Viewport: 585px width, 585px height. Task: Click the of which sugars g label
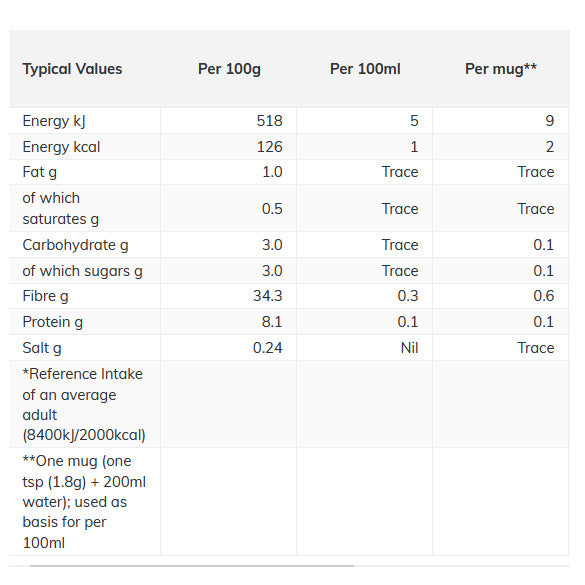[82, 271]
